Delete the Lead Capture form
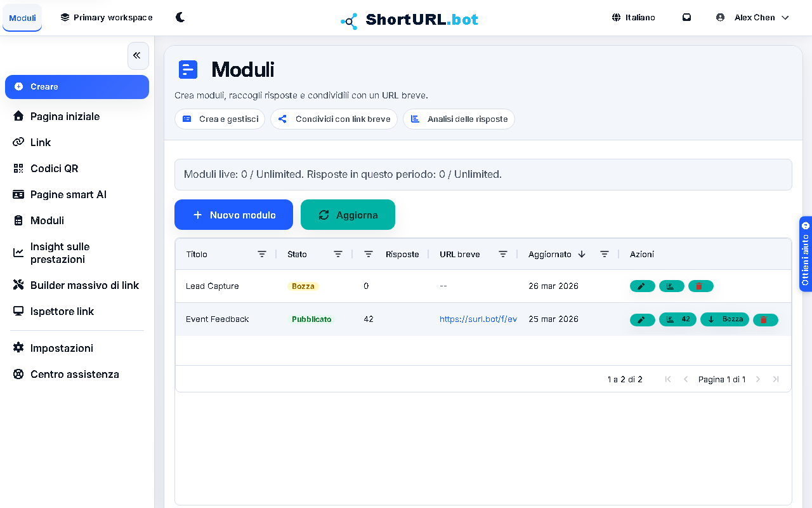812x508 pixels. click(700, 286)
